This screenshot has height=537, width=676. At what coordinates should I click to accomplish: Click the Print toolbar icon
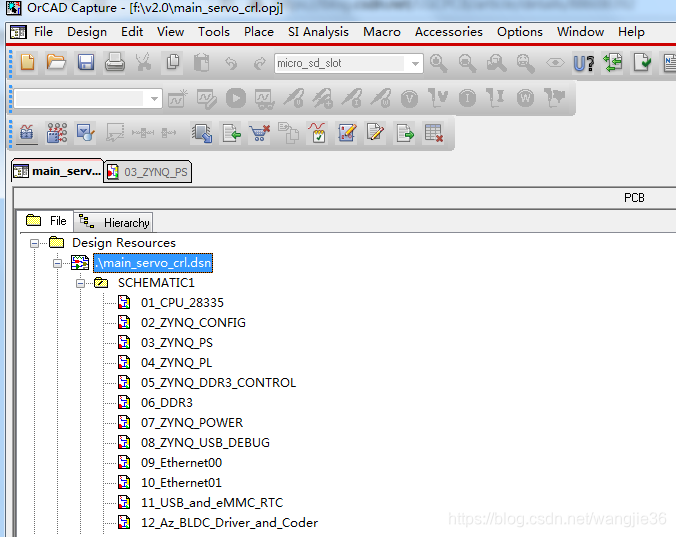pyautogui.click(x=115, y=63)
